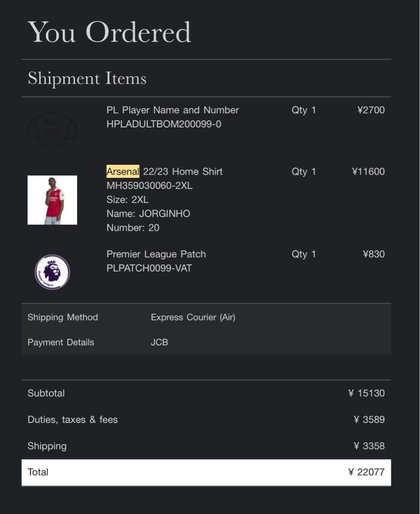This screenshot has height=514, width=420.
Task: Open the PL Player Name and Number item
Action: coord(172,110)
